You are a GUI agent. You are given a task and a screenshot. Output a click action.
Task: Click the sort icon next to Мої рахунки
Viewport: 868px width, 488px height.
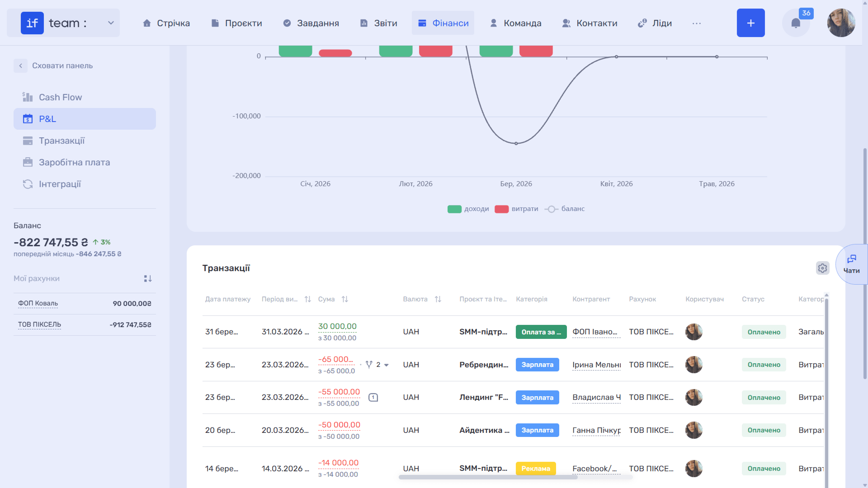[x=148, y=279]
